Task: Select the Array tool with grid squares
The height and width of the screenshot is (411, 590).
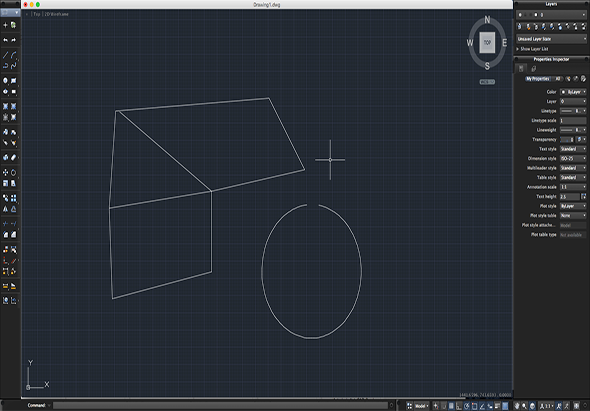Action: click(x=14, y=198)
